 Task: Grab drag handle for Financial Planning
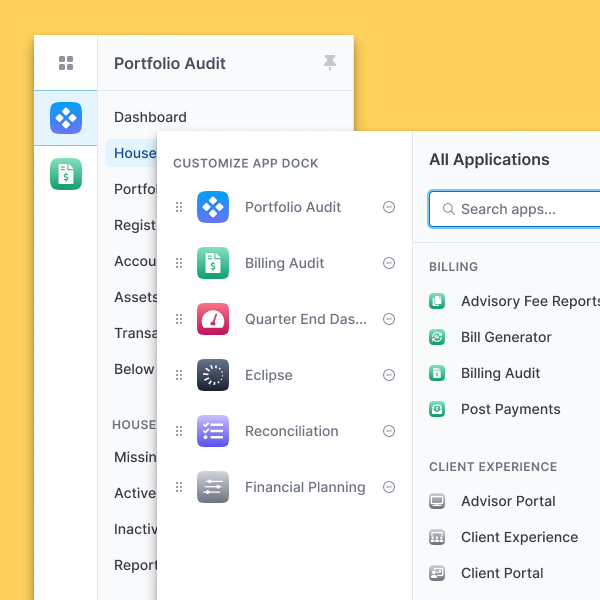pyautogui.click(x=179, y=487)
